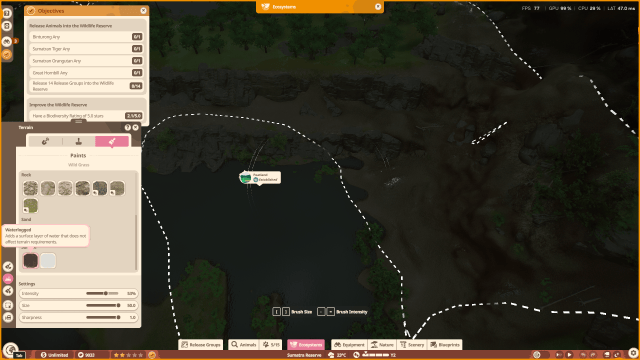Image resolution: width=640 pixels, height=360 pixels.
Task: Select the pink active terrain side icon
Action: coord(8,279)
